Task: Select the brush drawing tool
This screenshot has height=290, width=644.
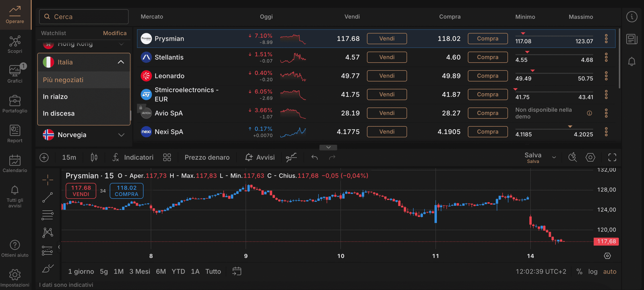Action: click(x=47, y=268)
